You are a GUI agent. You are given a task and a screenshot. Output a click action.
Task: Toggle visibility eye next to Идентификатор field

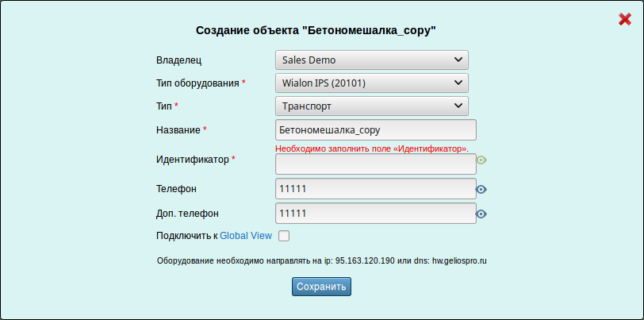coord(481,160)
